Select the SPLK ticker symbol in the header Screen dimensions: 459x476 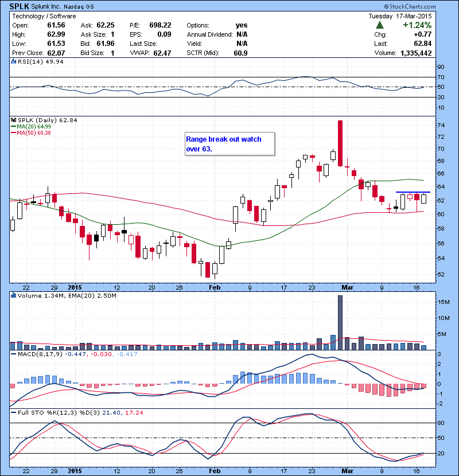pyautogui.click(x=20, y=6)
